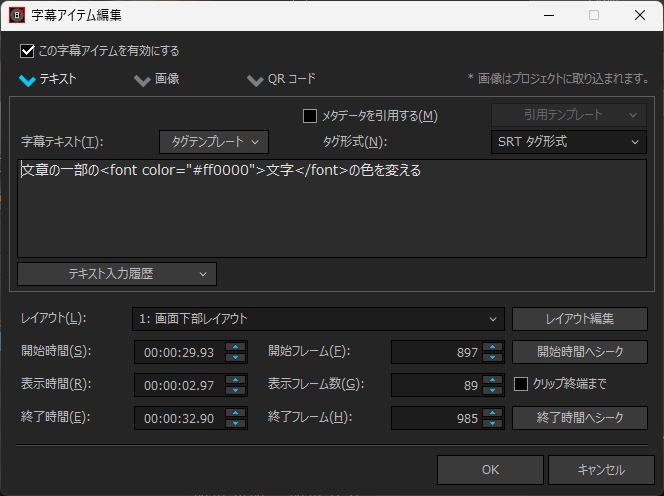Image resolution: width=664 pixels, height=496 pixels.
Task: Click the 表示フレーム数 value field
Action: pyautogui.click(x=437, y=385)
